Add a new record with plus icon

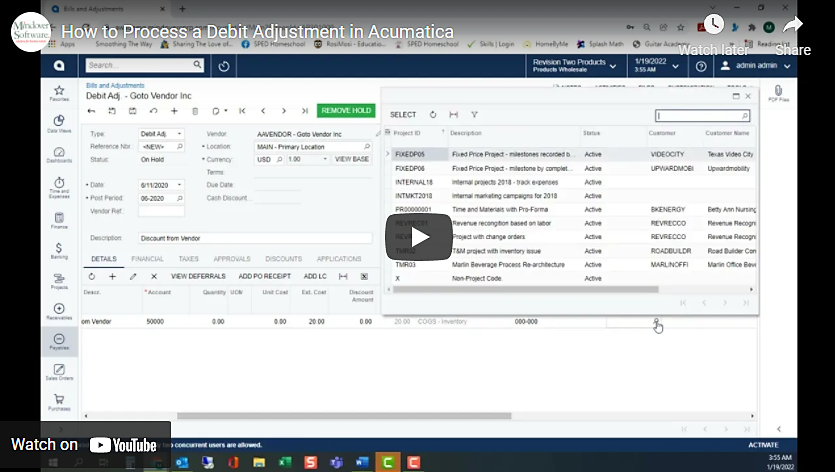point(174,111)
